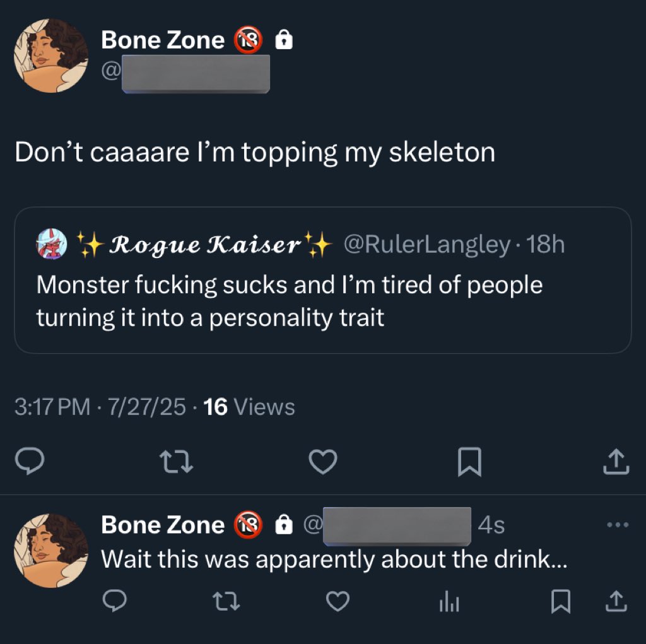
Task: Open the quoted Monster tweet text
Action: click(x=289, y=301)
